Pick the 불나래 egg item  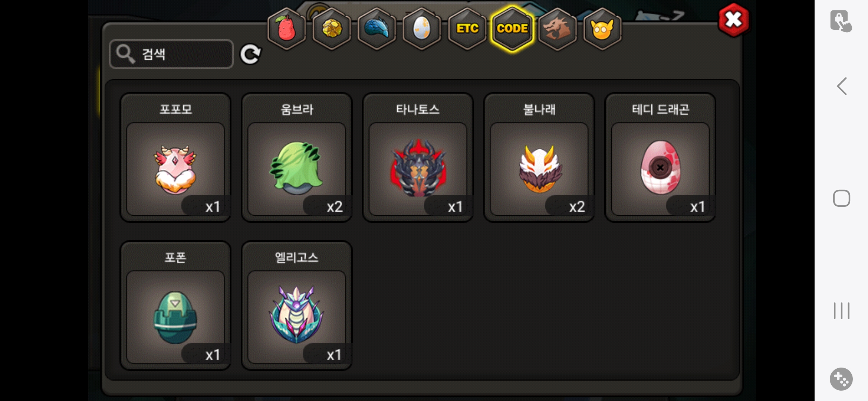click(539, 157)
